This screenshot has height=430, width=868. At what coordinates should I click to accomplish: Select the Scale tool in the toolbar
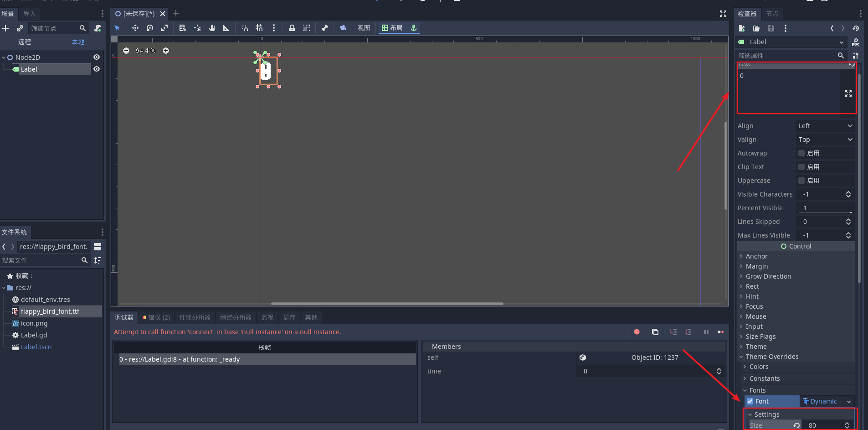point(164,28)
